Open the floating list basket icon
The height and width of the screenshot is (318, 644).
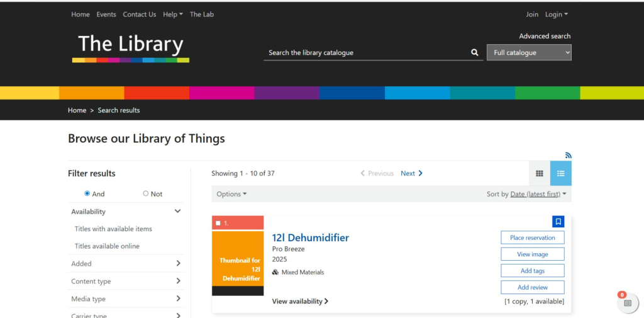click(x=627, y=303)
